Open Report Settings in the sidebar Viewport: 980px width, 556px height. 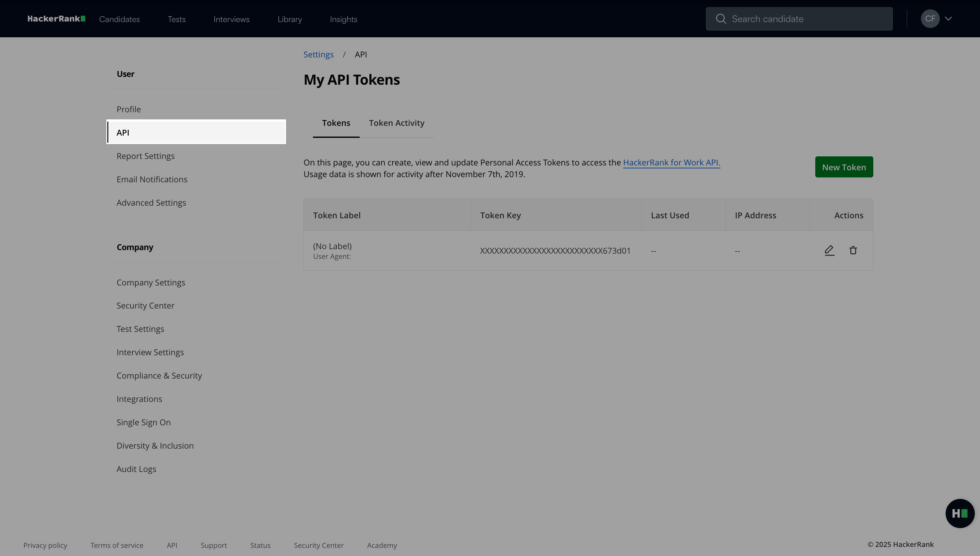tap(146, 156)
